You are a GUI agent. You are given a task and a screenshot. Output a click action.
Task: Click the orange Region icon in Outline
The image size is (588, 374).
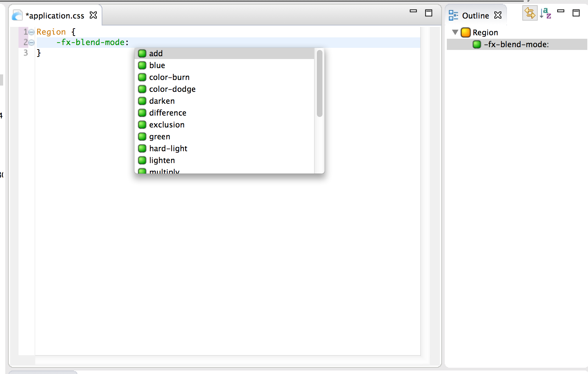466,32
